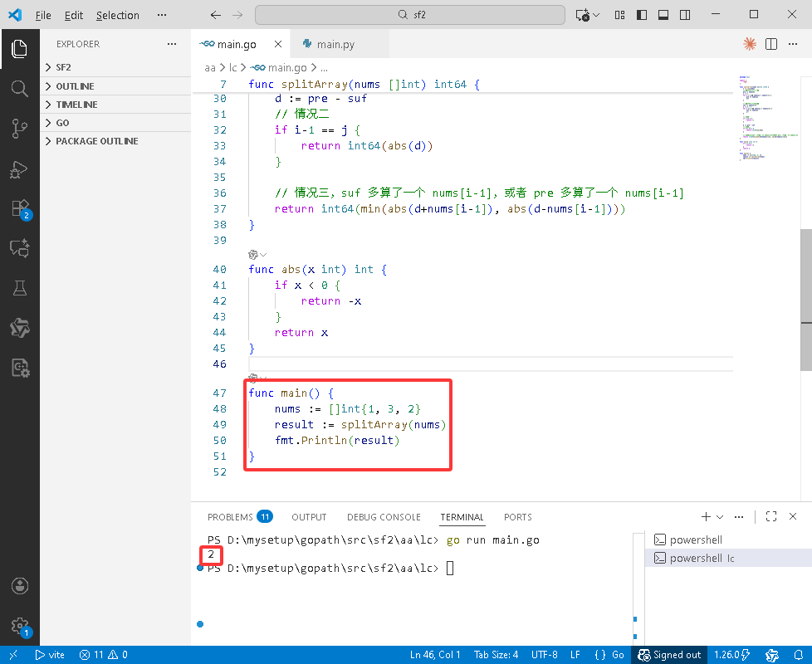Image resolution: width=812 pixels, height=664 pixels.
Task: Close the main.go tab
Action: pyautogui.click(x=278, y=44)
